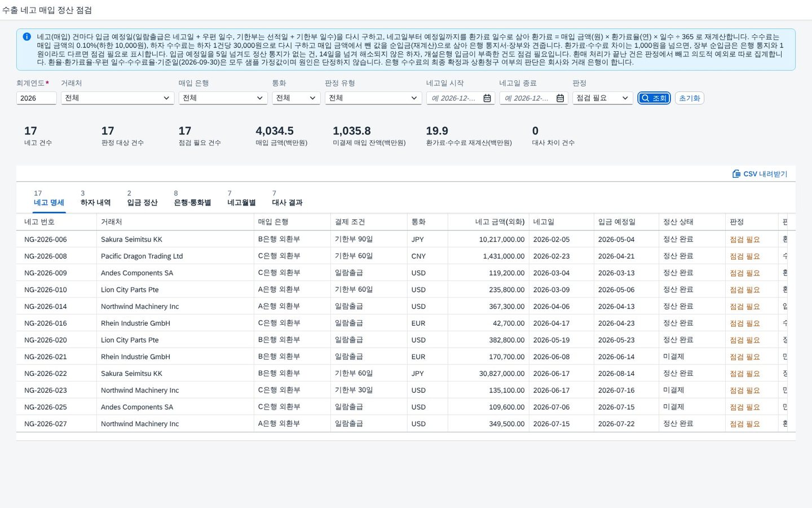Switch to the 입금 정산 tab
Viewport: 812px width, 508px height.
(142, 198)
